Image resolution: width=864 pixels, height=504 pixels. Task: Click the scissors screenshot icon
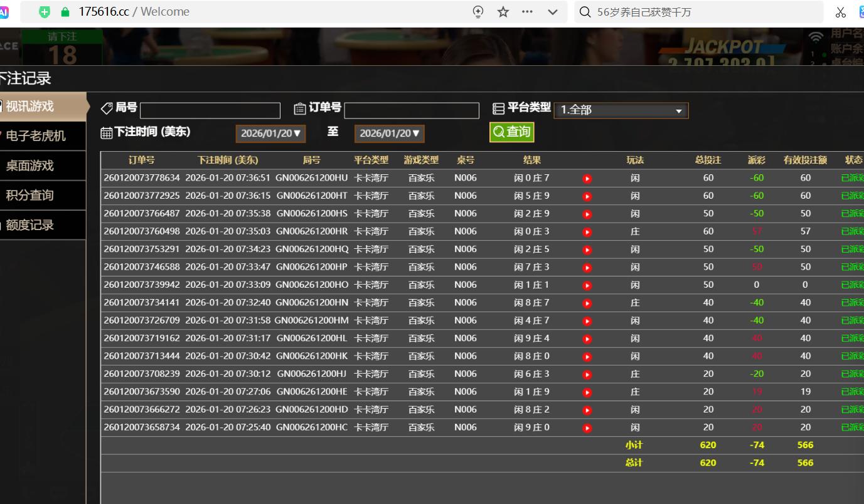click(841, 12)
